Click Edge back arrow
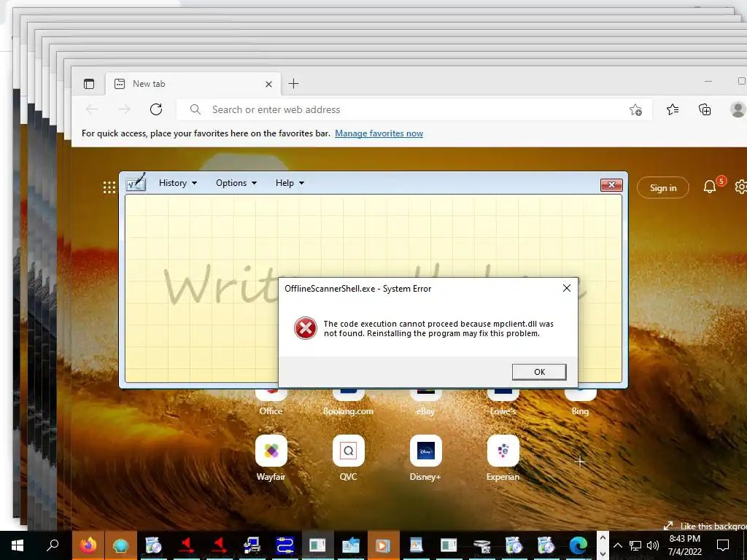The image size is (747, 560). 92,109
